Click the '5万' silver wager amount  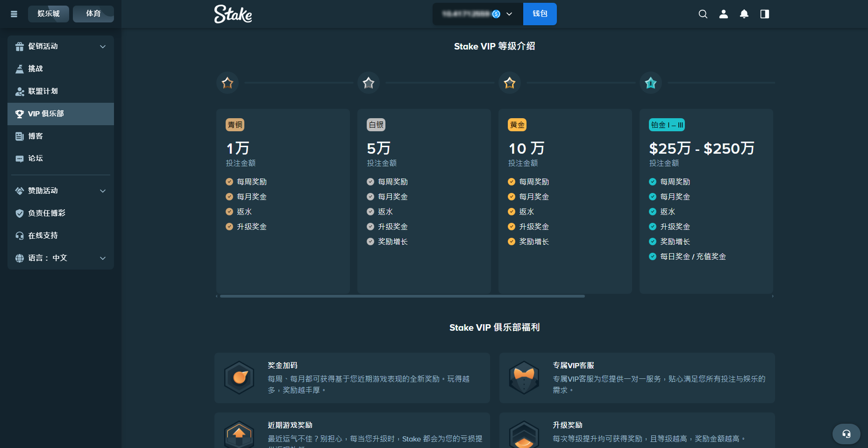[379, 149]
